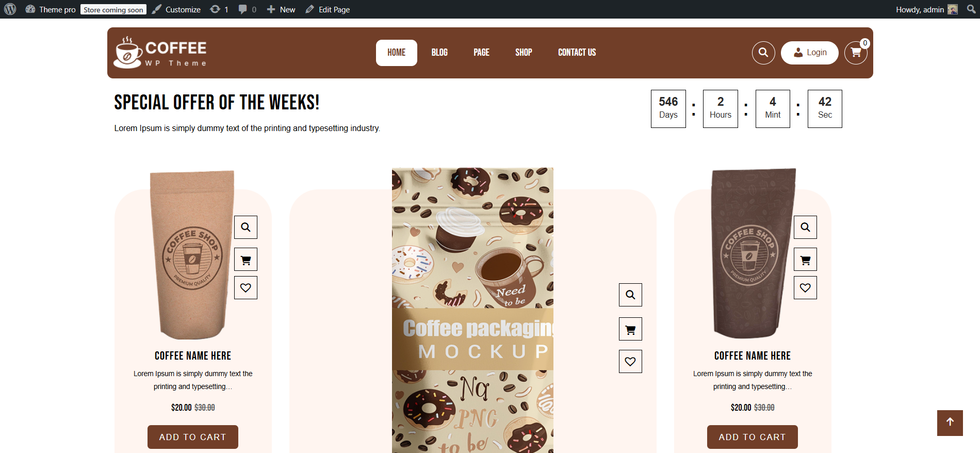
Task: Open Customize in admin bar
Action: point(176,9)
